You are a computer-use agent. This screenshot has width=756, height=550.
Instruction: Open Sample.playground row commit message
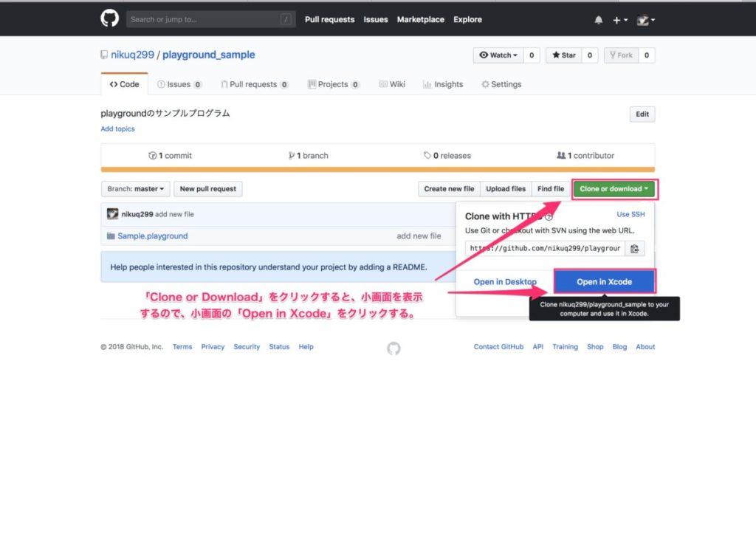[x=419, y=236]
